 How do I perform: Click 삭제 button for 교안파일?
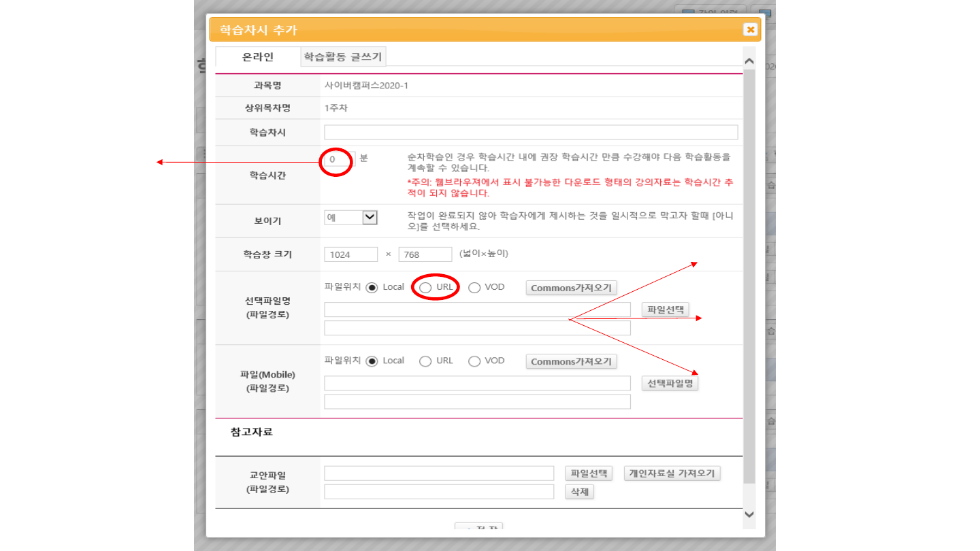579,492
